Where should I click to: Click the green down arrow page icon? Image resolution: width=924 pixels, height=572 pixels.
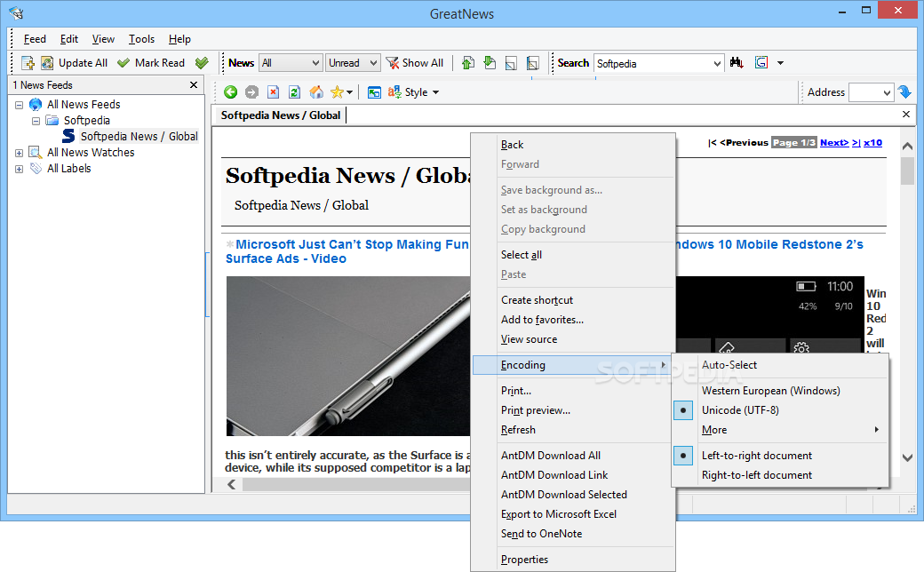coord(490,63)
